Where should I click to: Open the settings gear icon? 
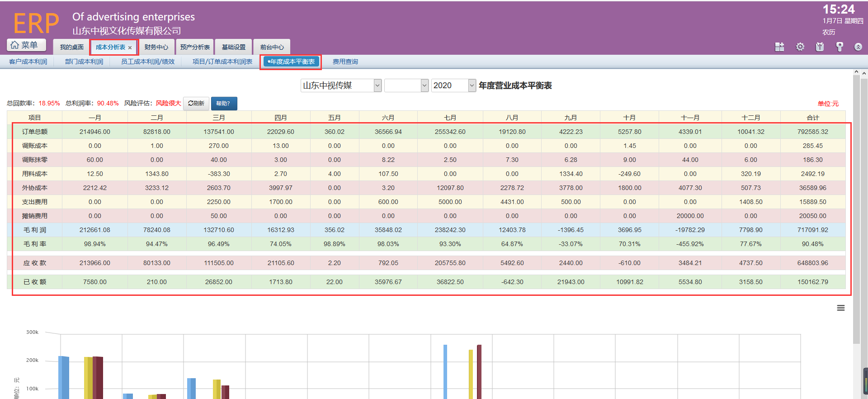click(x=800, y=47)
